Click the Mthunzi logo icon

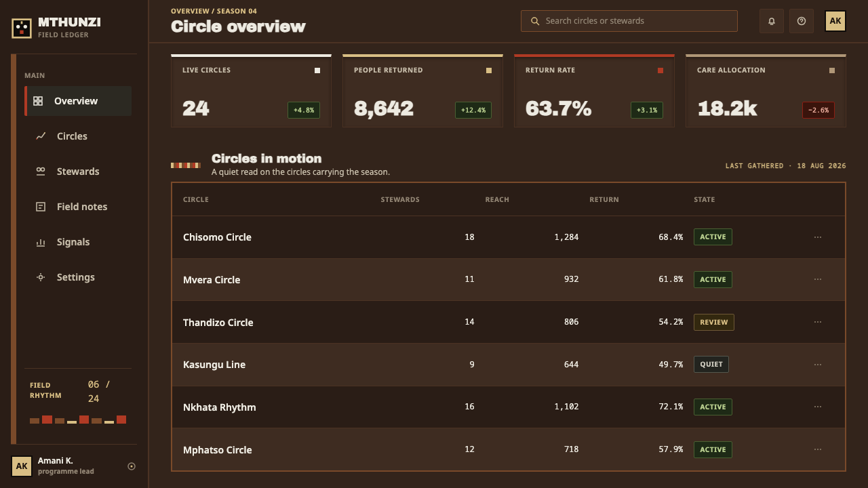(x=22, y=28)
